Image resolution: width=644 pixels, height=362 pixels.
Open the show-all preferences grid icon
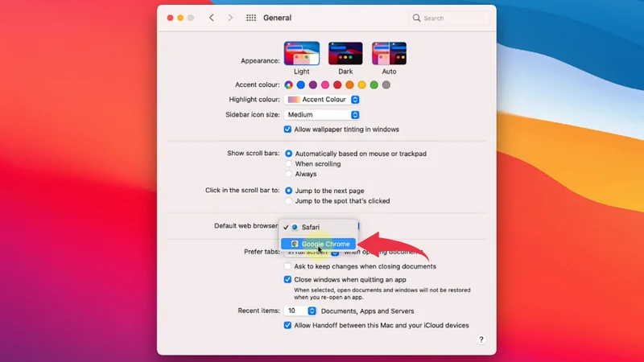pyautogui.click(x=251, y=18)
